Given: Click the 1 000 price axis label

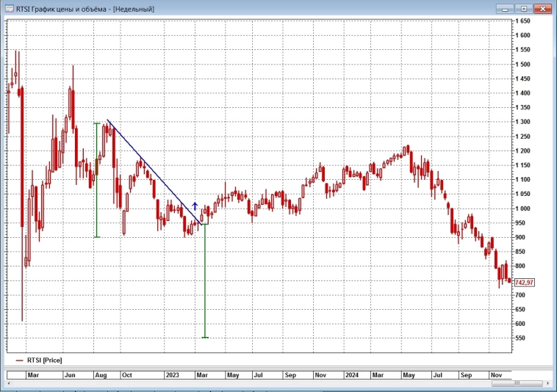Looking at the screenshot, I should pyautogui.click(x=522, y=208).
